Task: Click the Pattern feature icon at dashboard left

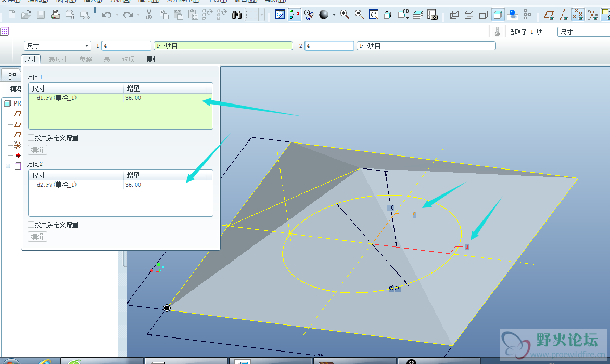Action: [5, 31]
